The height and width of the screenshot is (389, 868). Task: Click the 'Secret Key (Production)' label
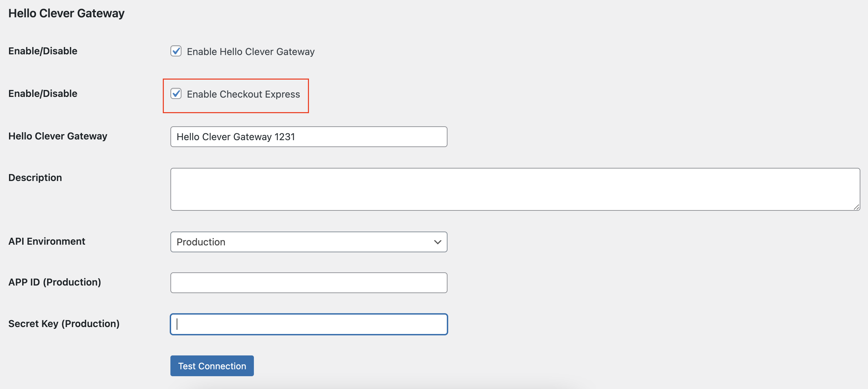[x=64, y=324]
